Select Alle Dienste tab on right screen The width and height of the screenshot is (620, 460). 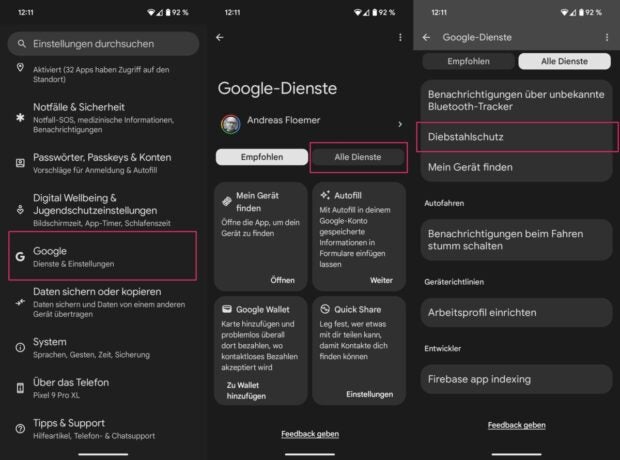point(565,61)
